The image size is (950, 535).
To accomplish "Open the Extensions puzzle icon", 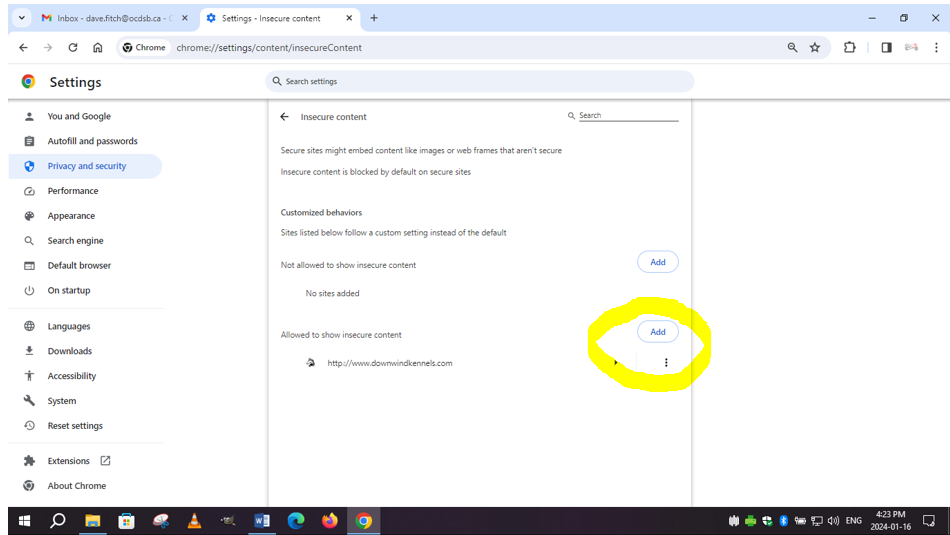I will (849, 47).
